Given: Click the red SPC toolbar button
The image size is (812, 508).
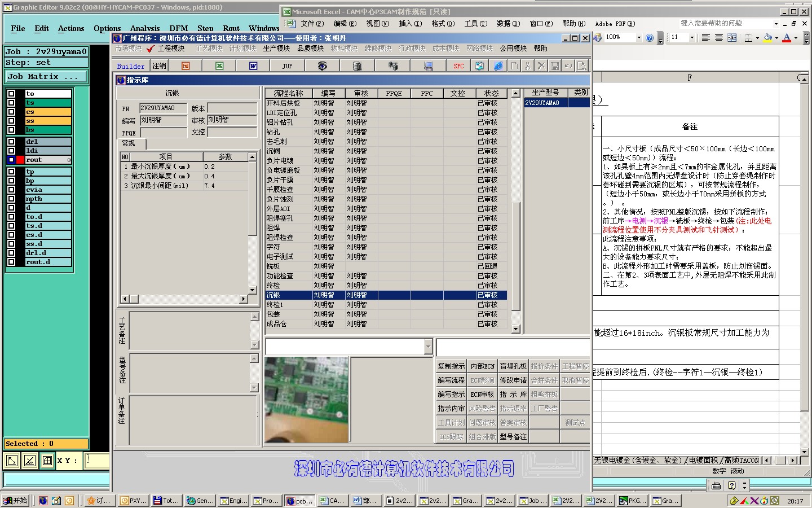Looking at the screenshot, I should point(458,66).
